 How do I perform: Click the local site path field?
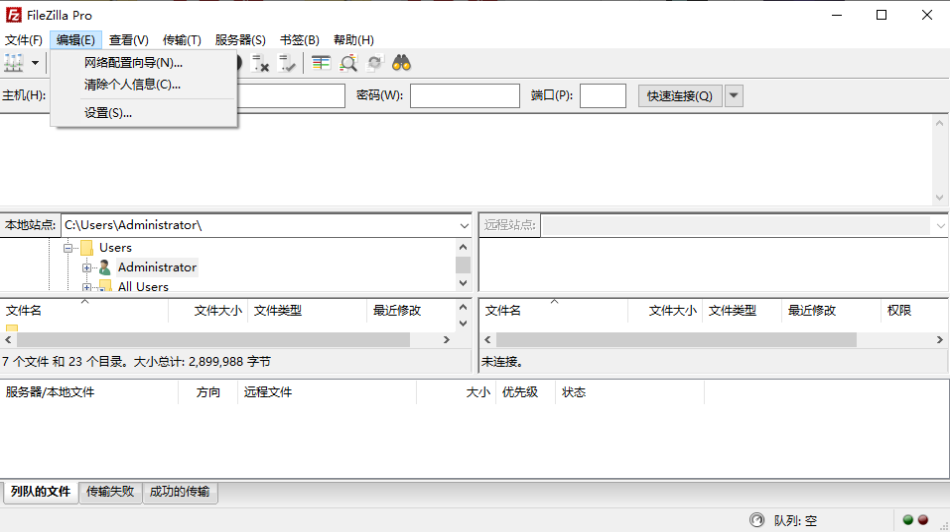click(259, 225)
